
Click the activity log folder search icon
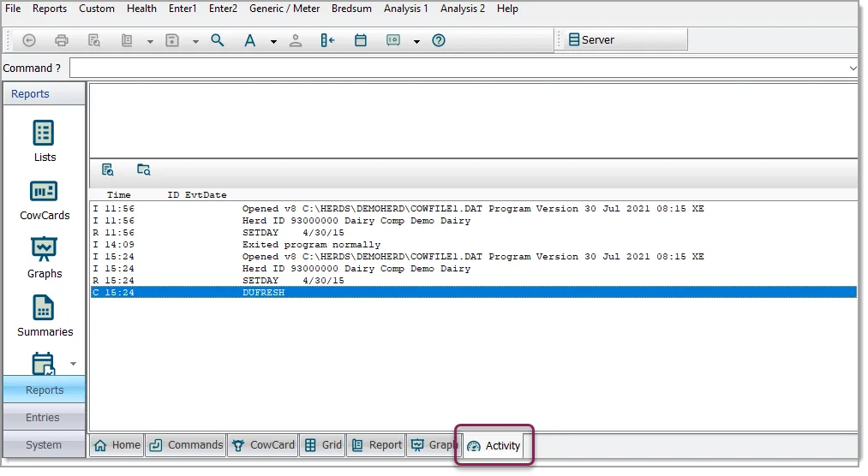143,170
